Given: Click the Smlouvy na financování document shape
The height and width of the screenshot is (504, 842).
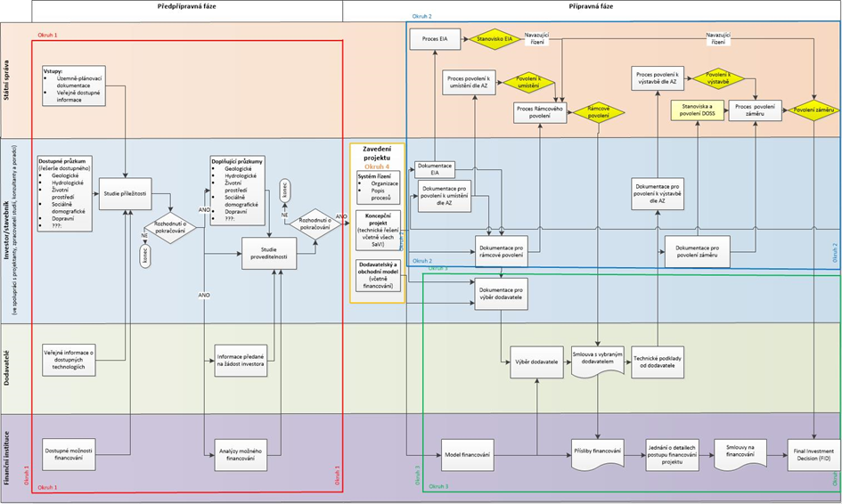Looking at the screenshot, I should [x=740, y=454].
